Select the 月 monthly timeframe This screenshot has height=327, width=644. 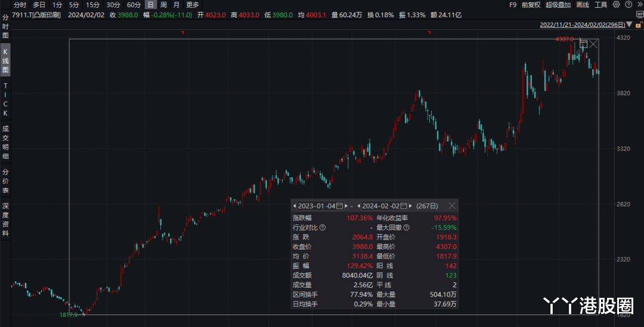pos(176,5)
